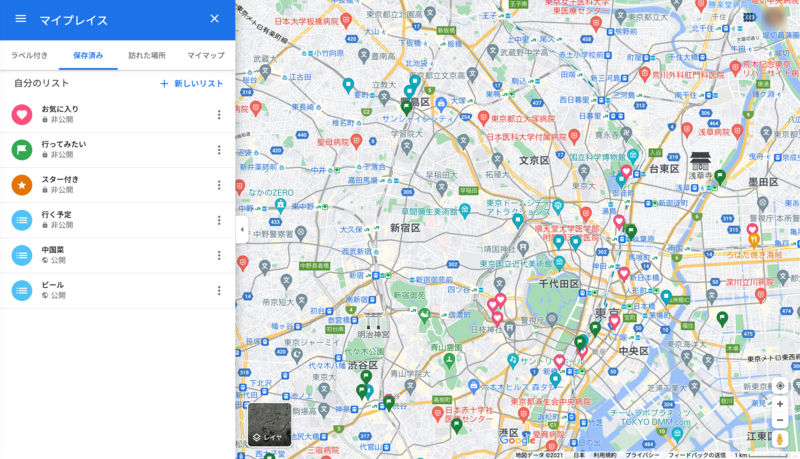Zoom out with the minus button
The image size is (800, 459).
(x=780, y=421)
